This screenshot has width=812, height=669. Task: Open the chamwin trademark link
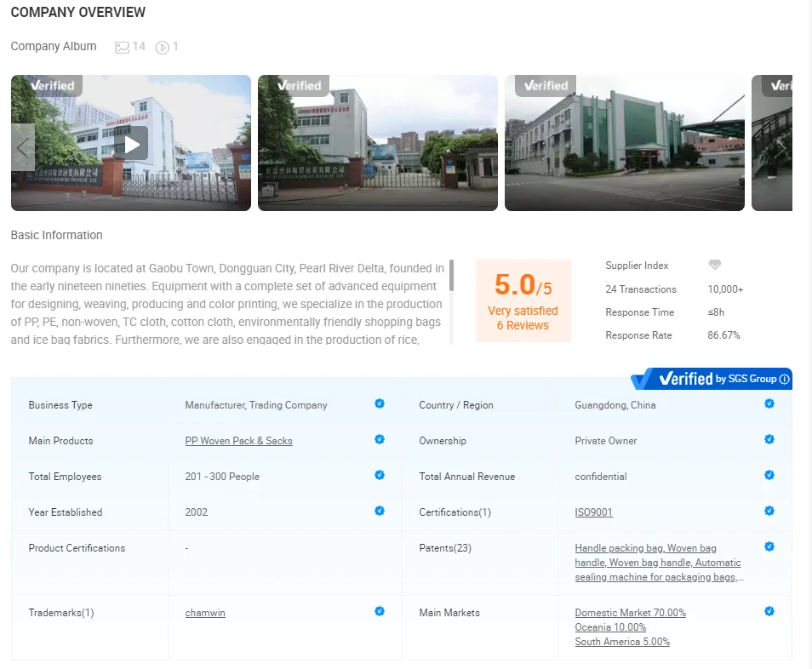(x=205, y=613)
